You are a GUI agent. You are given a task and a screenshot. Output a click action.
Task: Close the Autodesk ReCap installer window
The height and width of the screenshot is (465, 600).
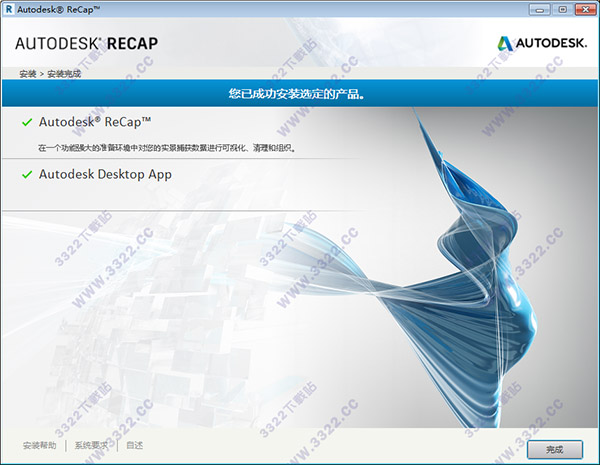click(x=586, y=10)
